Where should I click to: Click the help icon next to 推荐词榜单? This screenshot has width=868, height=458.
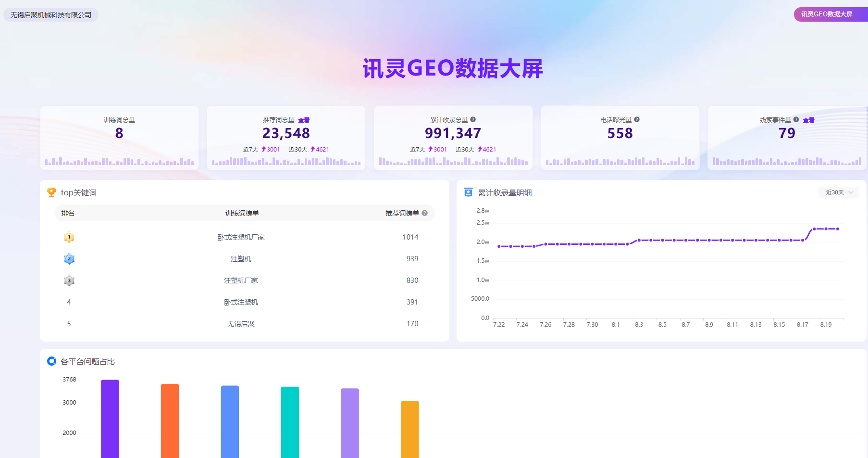click(x=425, y=213)
